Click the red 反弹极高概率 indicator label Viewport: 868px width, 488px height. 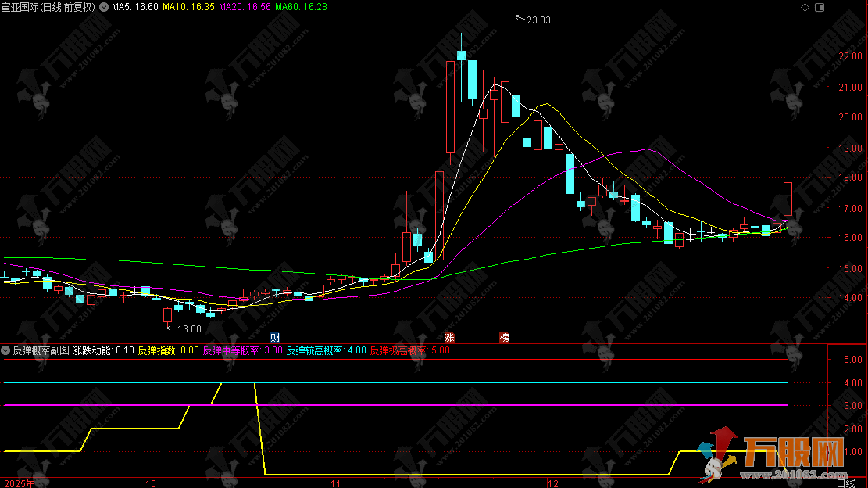[409, 350]
